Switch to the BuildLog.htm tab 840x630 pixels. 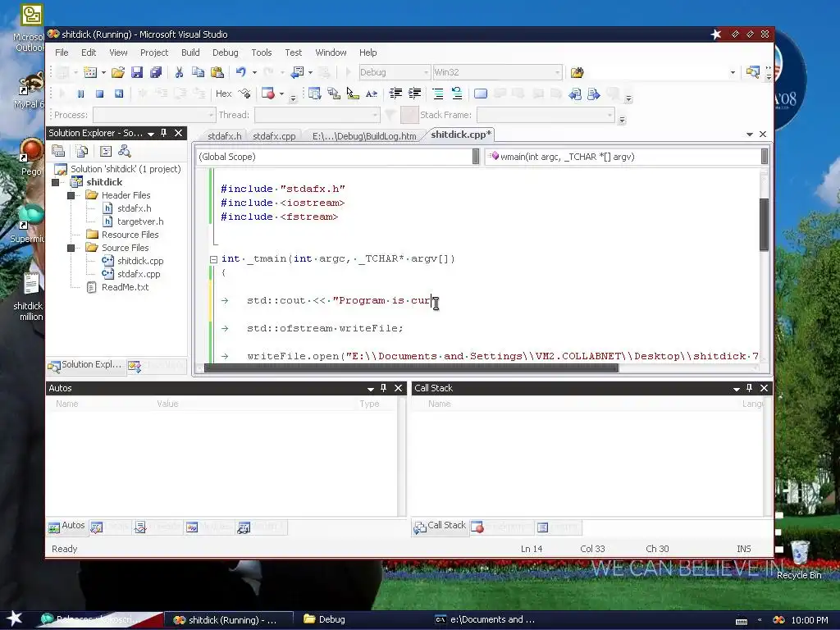coord(364,136)
